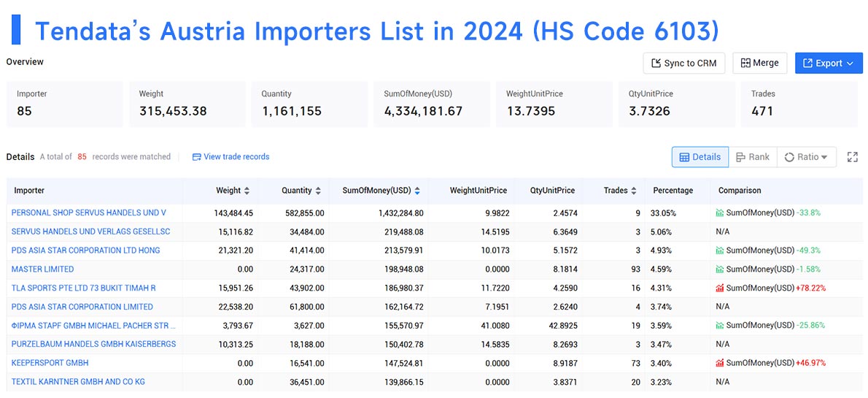Click comparison chart icon for TLA SPORTS row

720,288
